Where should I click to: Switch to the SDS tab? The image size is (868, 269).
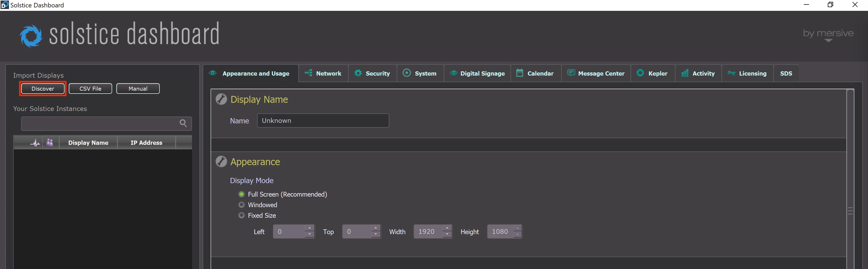[x=786, y=73]
